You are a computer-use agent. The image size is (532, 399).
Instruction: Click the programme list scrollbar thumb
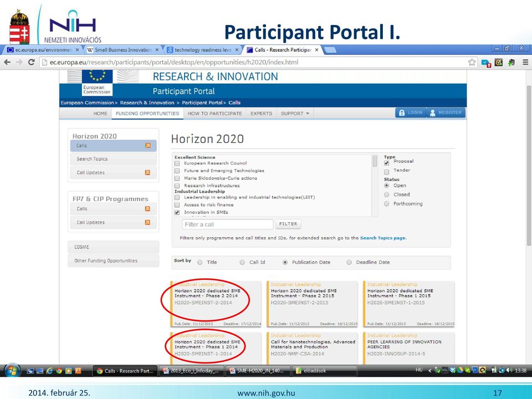pos(375,161)
